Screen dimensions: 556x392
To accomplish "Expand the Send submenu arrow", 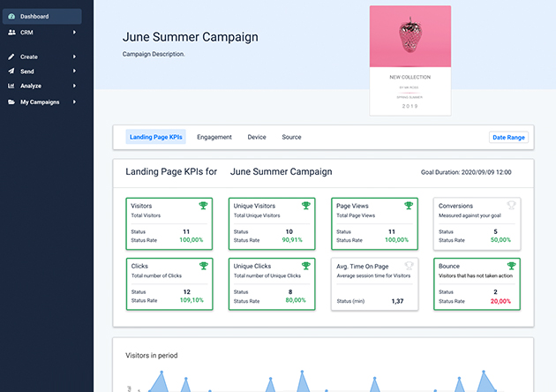I will (x=74, y=71).
